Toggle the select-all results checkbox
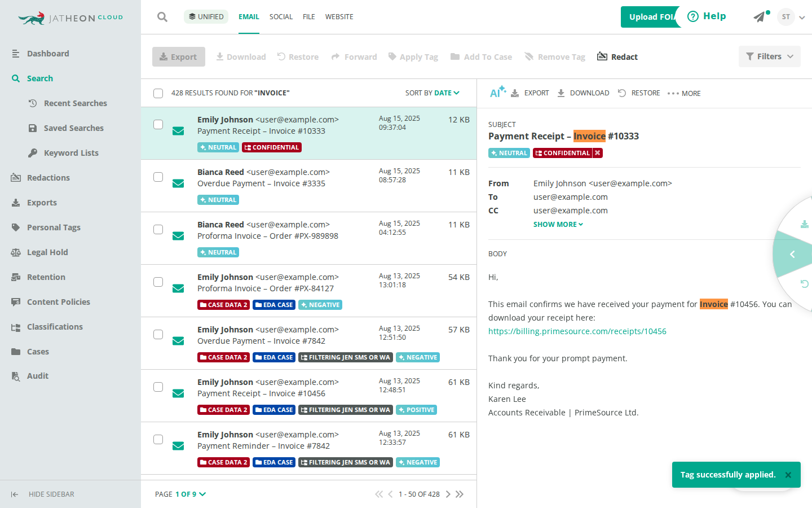This screenshot has width=812, height=508. 158,93
